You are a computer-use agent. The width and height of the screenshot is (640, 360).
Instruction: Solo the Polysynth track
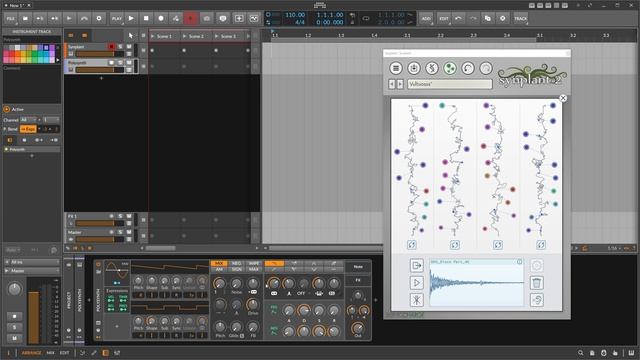coord(120,62)
